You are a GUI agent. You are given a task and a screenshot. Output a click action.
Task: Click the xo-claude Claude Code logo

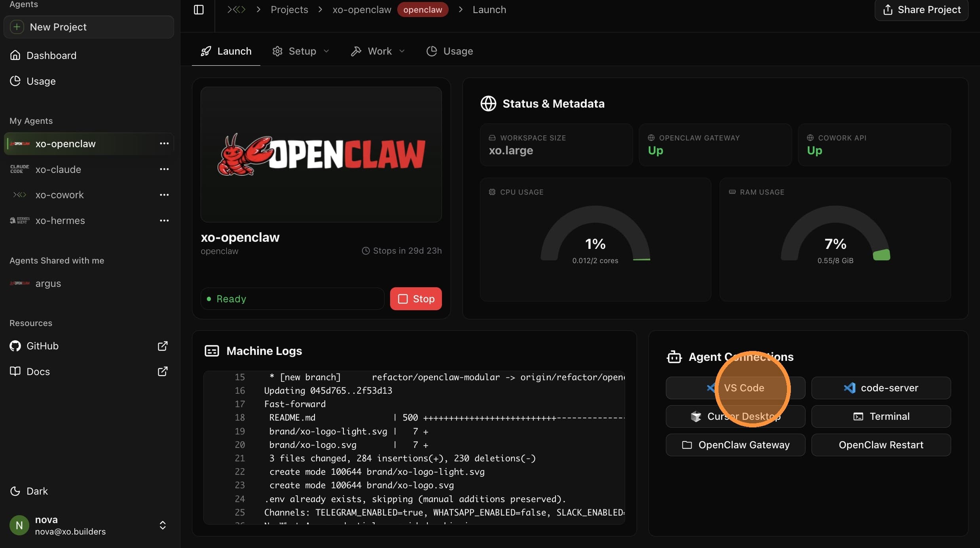pyautogui.click(x=19, y=169)
